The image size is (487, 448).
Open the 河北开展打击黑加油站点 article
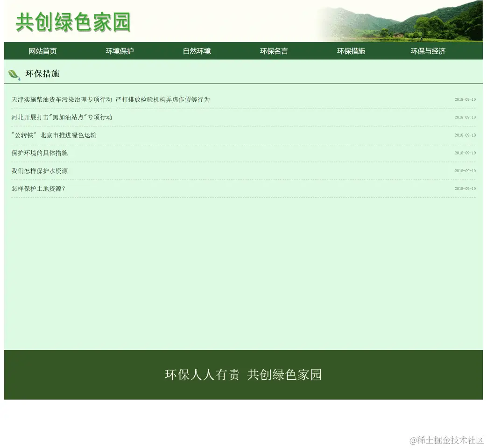(x=61, y=117)
